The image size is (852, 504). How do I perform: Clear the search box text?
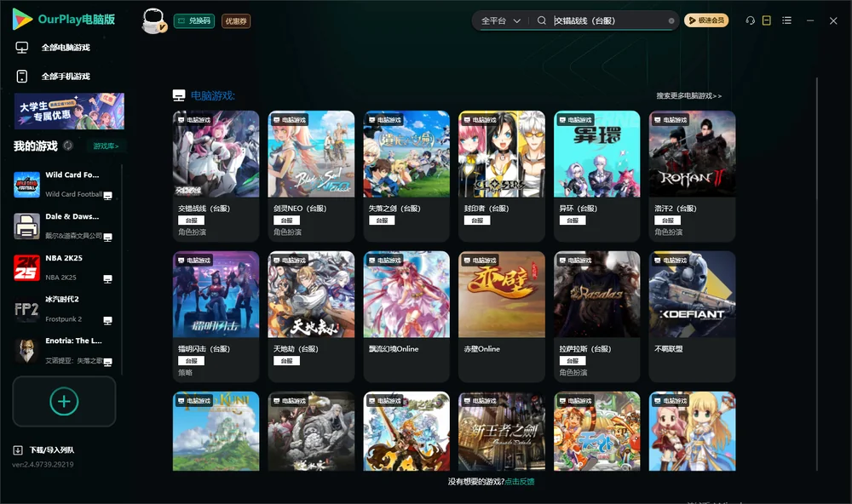(671, 21)
